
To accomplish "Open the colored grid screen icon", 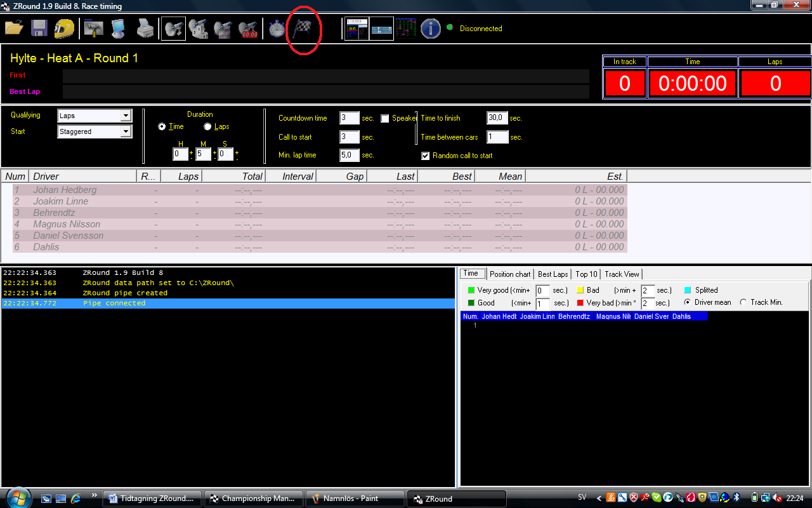I will [406, 29].
